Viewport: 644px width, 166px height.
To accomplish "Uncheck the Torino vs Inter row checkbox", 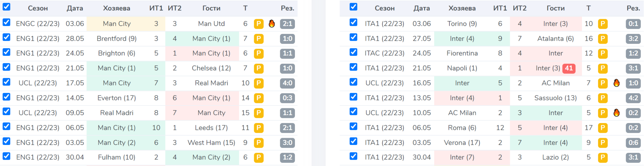I will 353,23.
